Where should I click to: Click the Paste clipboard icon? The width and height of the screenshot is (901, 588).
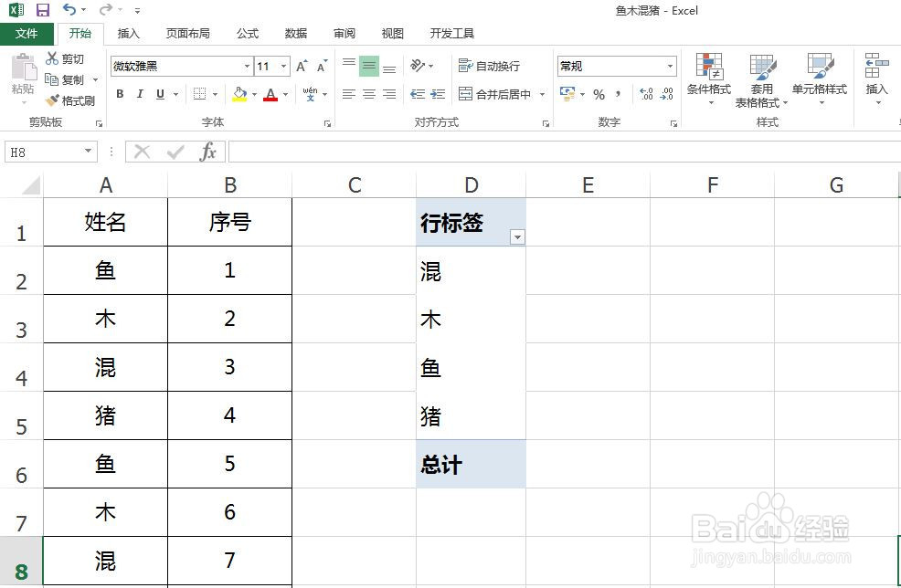click(24, 68)
